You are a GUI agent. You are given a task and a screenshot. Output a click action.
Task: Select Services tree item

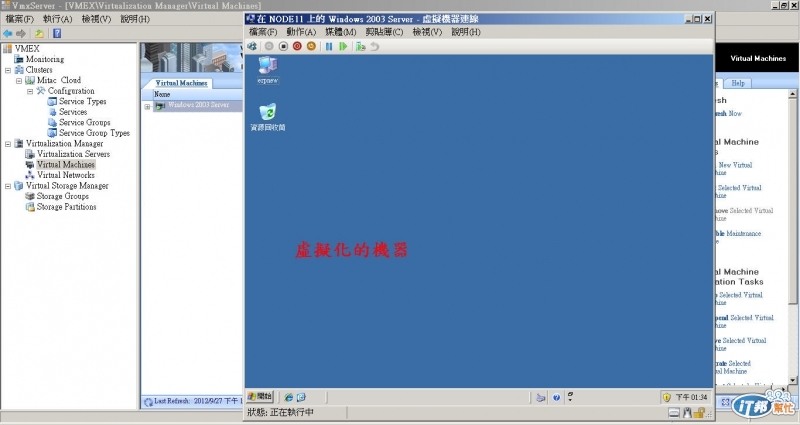pyautogui.click(x=73, y=112)
